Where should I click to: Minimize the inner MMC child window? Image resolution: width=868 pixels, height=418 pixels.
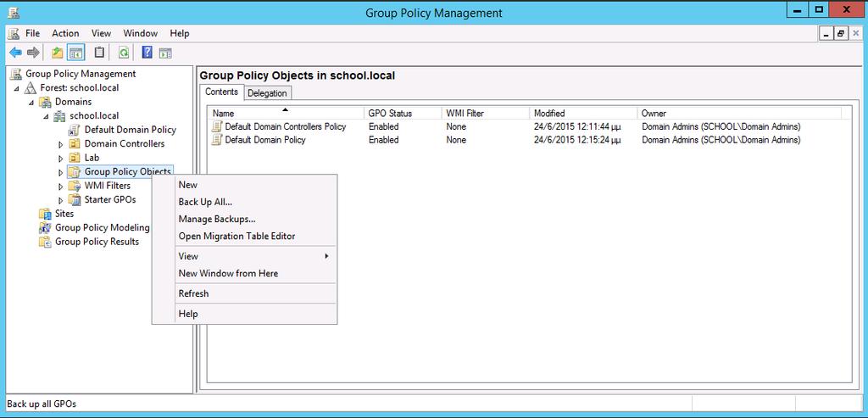coord(827,34)
